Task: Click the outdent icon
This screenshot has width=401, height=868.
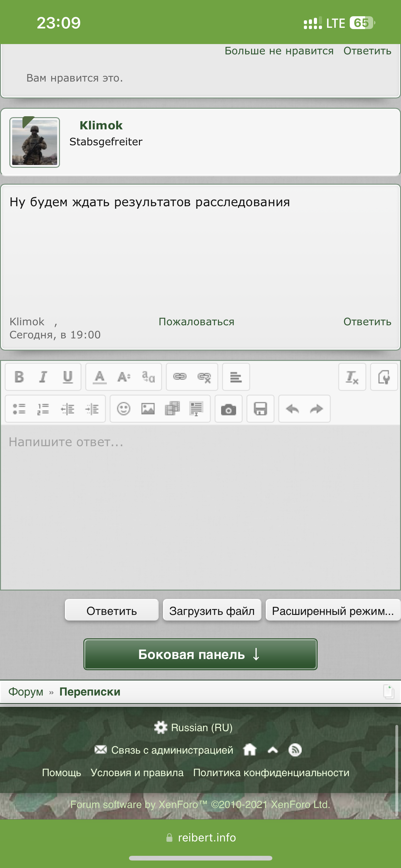Action: pos(68,409)
